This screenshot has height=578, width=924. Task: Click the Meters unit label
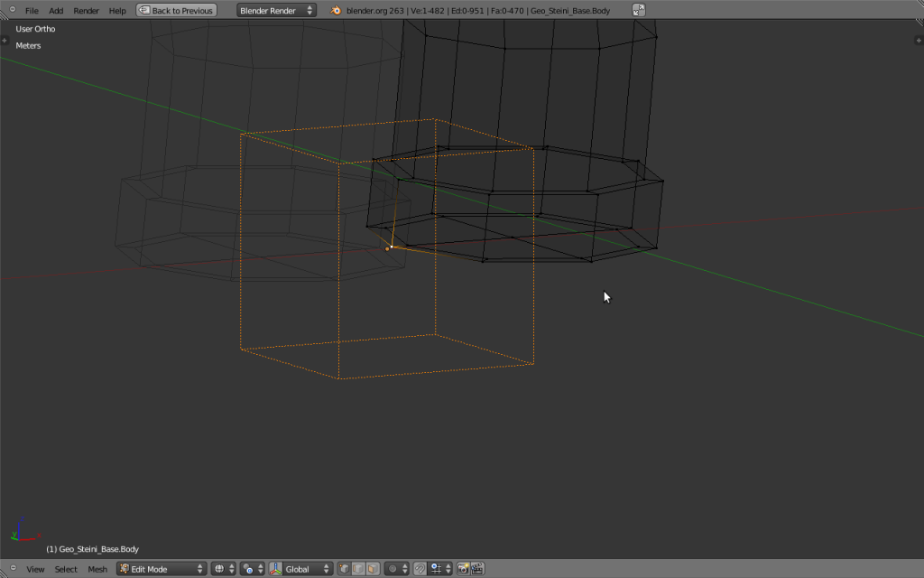[x=28, y=45]
